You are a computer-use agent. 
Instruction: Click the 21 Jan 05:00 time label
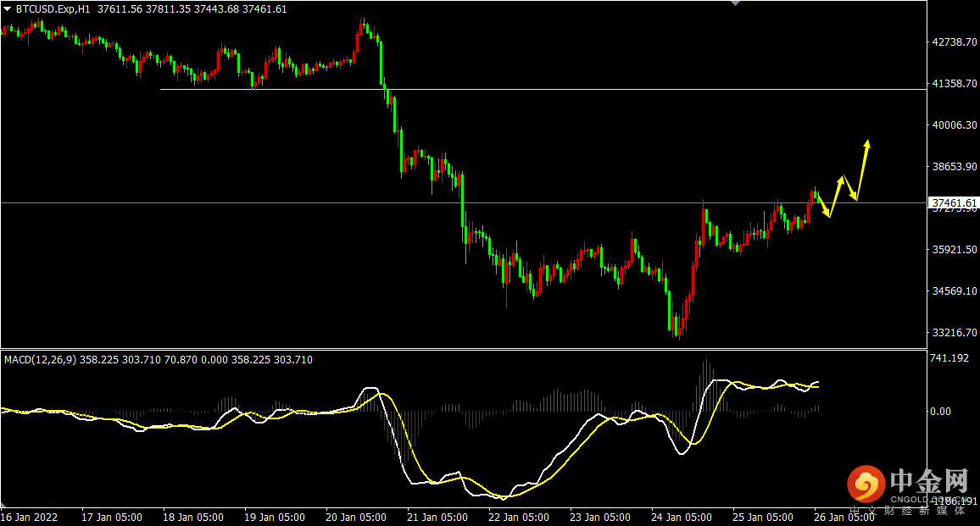pyautogui.click(x=437, y=518)
